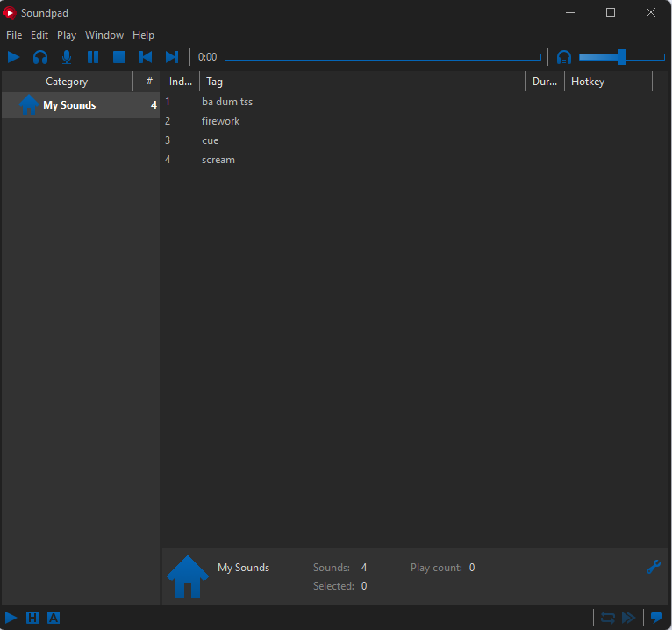Stop playback with the square stop icon

[119, 57]
